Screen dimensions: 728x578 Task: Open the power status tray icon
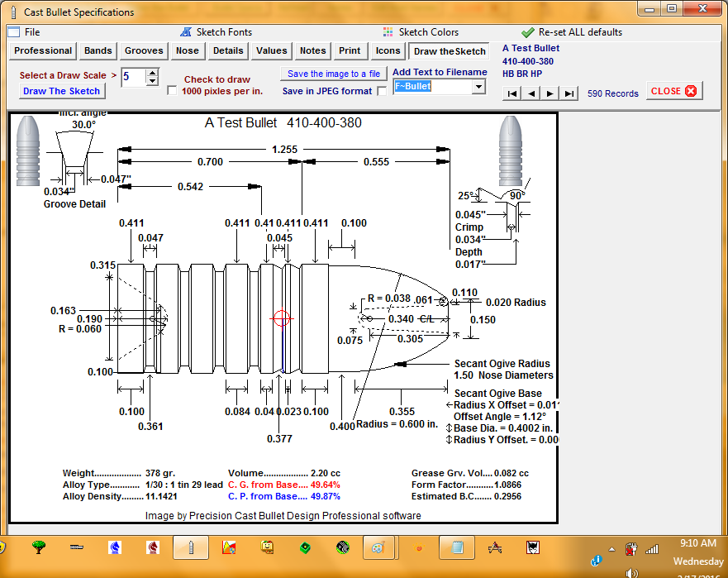[x=631, y=549]
